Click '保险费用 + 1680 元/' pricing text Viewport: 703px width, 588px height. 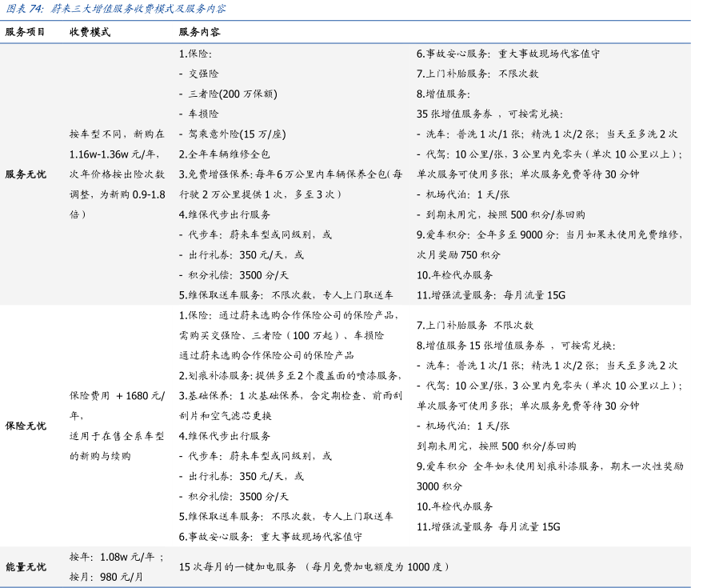117,395
